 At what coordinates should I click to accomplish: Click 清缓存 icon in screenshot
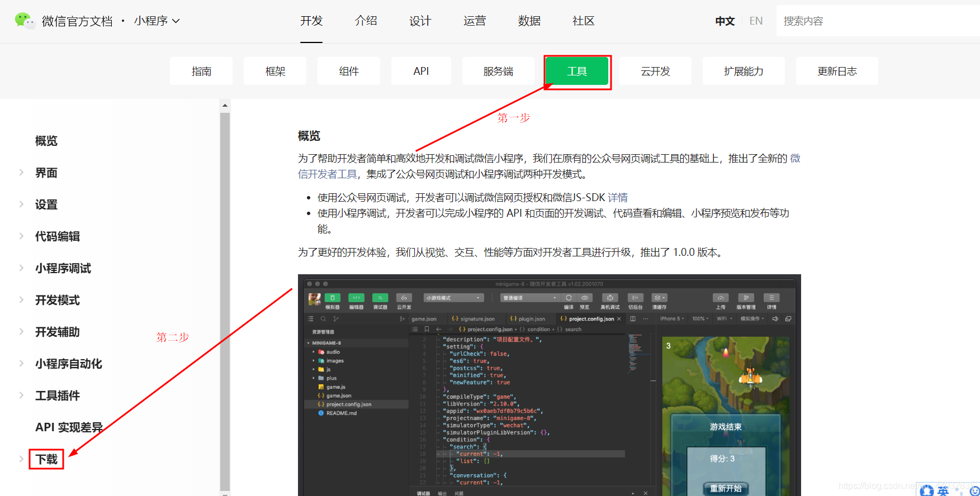(660, 298)
